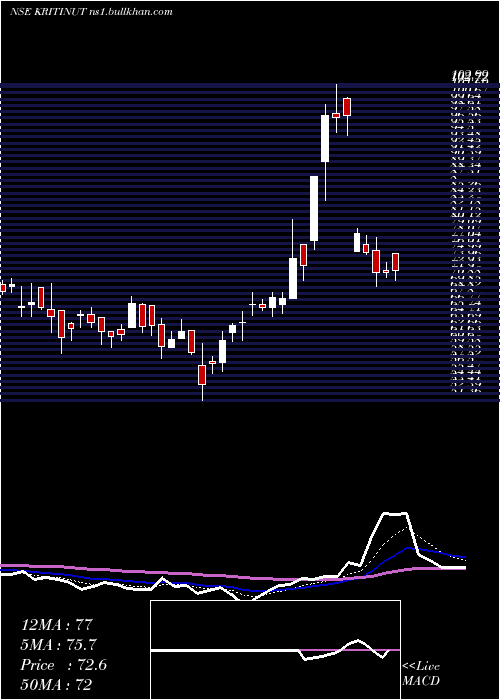Screen dimensions: 500x700
Task: Click the 50MA : 72 value
Action: pyautogui.click(x=56, y=684)
